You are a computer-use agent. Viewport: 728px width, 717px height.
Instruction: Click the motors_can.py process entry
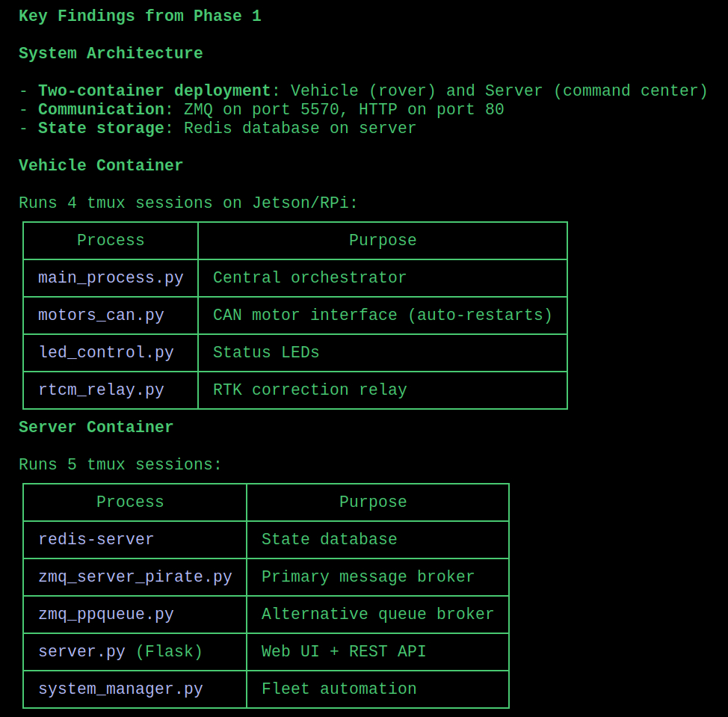(101, 316)
